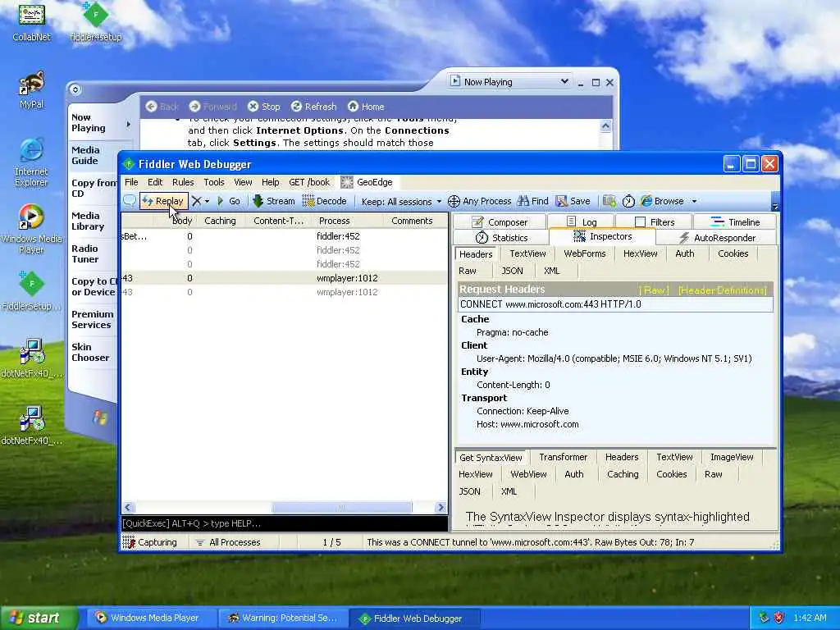Click the scroll left arrow of session list

pyautogui.click(x=128, y=507)
